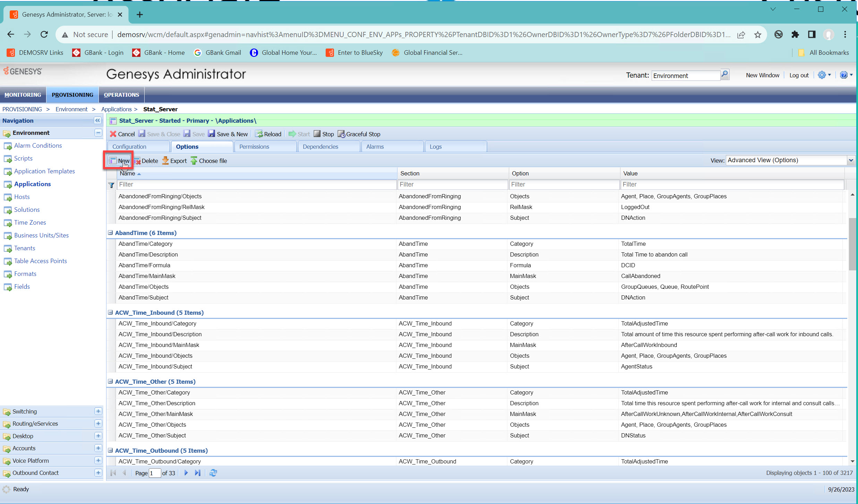This screenshot has width=858, height=504.
Task: Sort by the Name column header
Action: click(257, 173)
